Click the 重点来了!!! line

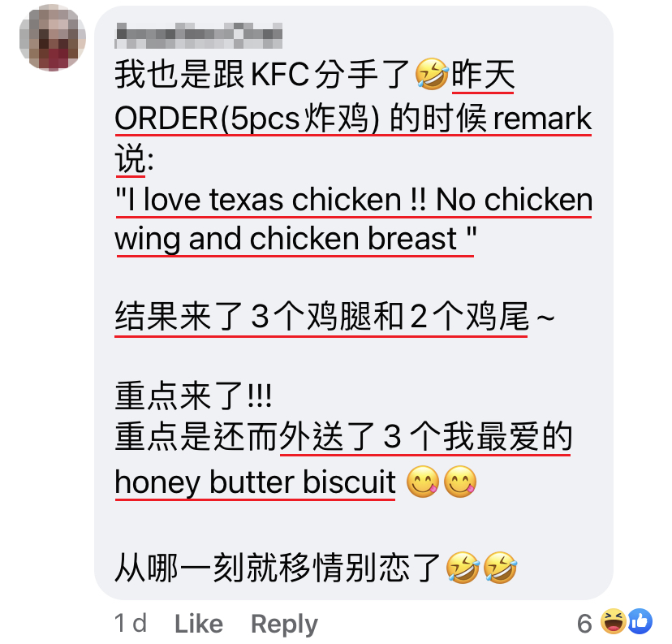(193, 396)
